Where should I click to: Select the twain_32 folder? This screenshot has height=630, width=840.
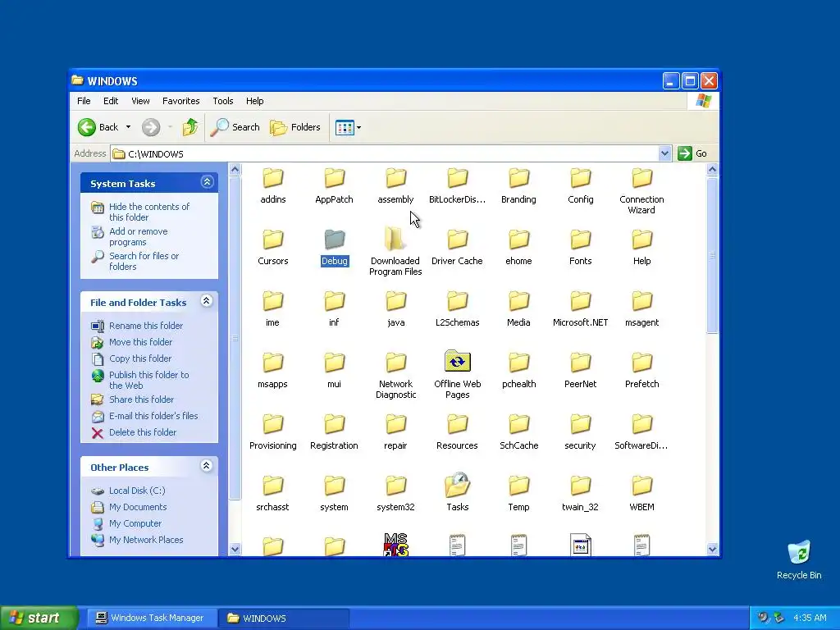pos(580,494)
